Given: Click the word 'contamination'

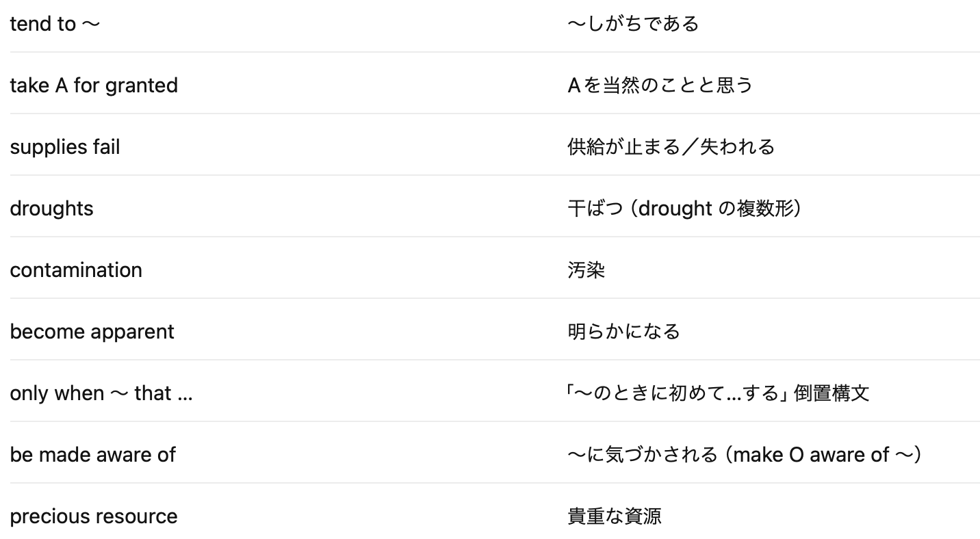Looking at the screenshot, I should pyautogui.click(x=76, y=270).
